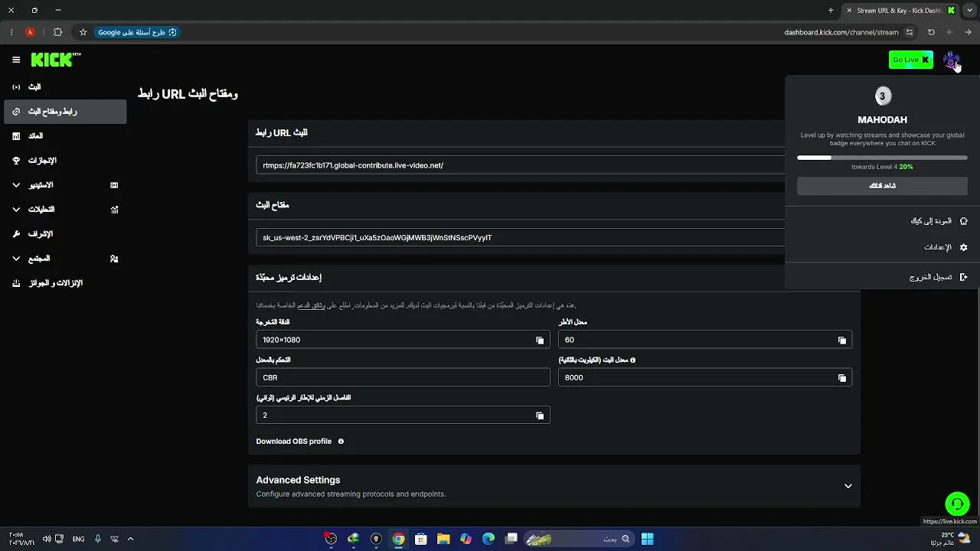Click the stream URL field
This screenshot has width=980, height=551.
tap(521, 165)
